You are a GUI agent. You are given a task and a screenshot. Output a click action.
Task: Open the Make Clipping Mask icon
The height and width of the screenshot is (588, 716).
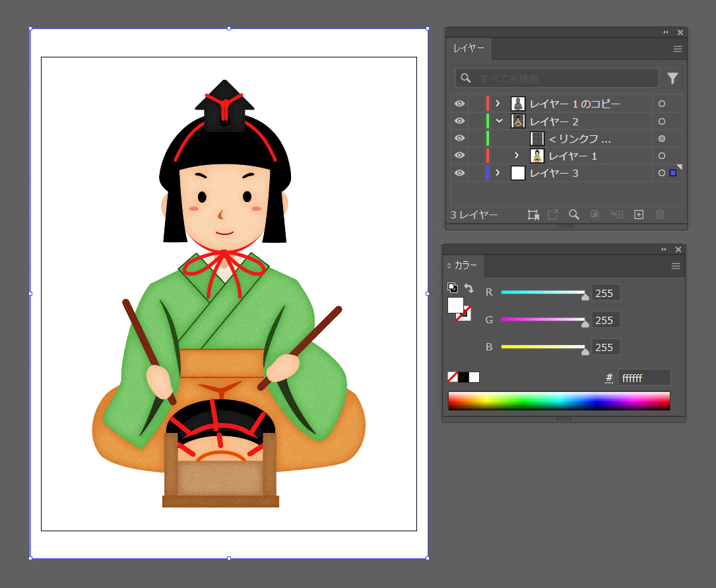595,214
